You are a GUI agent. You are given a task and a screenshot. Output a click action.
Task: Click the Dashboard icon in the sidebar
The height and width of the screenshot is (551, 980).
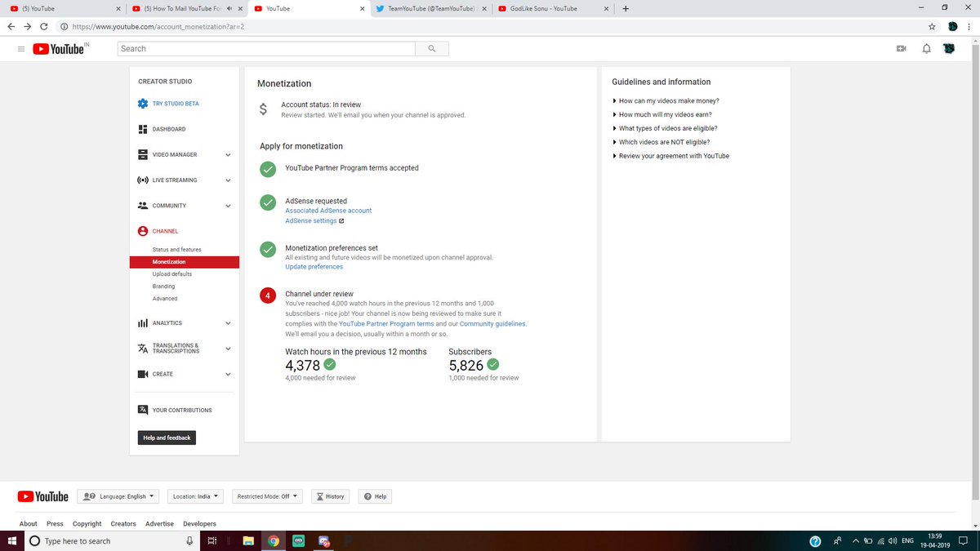pyautogui.click(x=142, y=129)
